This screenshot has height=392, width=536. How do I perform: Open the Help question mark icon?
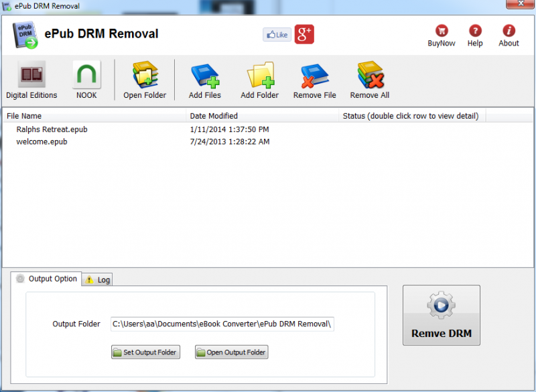[475, 31]
